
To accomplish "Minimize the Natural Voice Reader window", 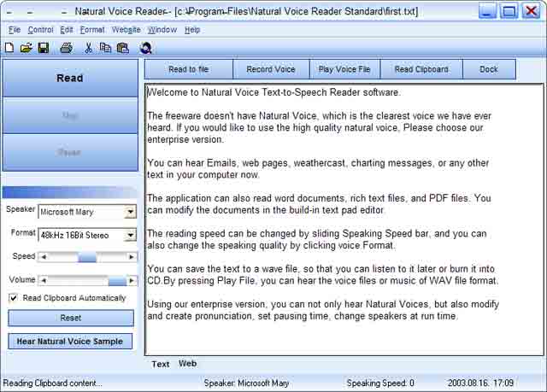I will tap(487, 11).
